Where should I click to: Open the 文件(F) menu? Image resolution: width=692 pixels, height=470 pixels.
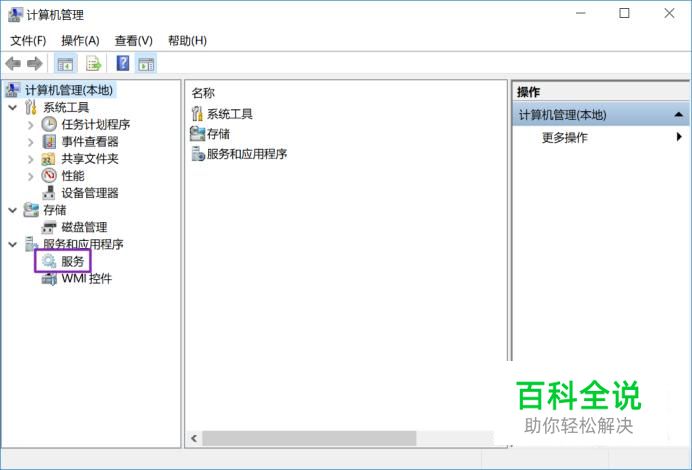tap(28, 41)
